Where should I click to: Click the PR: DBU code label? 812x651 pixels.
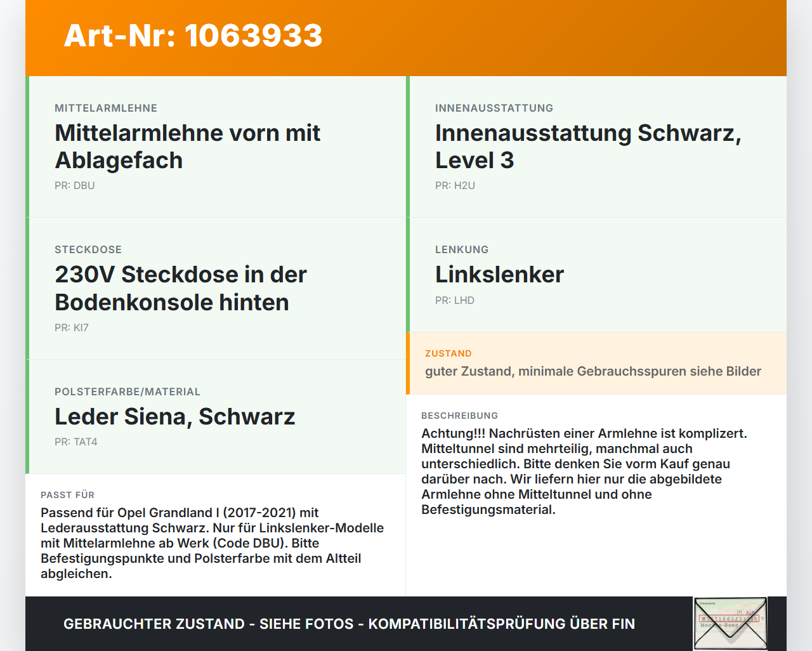pos(75,186)
